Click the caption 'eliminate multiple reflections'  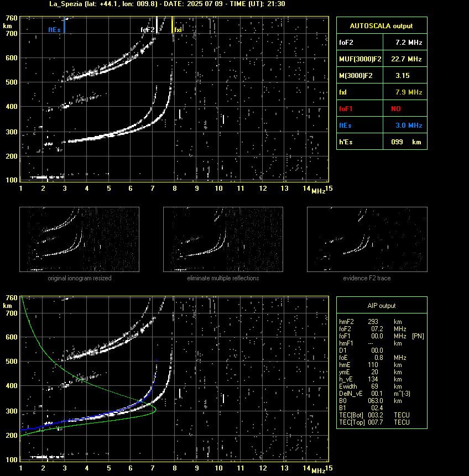(x=223, y=278)
